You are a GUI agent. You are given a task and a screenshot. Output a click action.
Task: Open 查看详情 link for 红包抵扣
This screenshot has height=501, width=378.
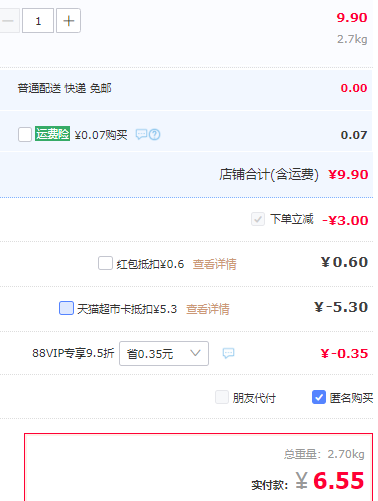click(215, 264)
